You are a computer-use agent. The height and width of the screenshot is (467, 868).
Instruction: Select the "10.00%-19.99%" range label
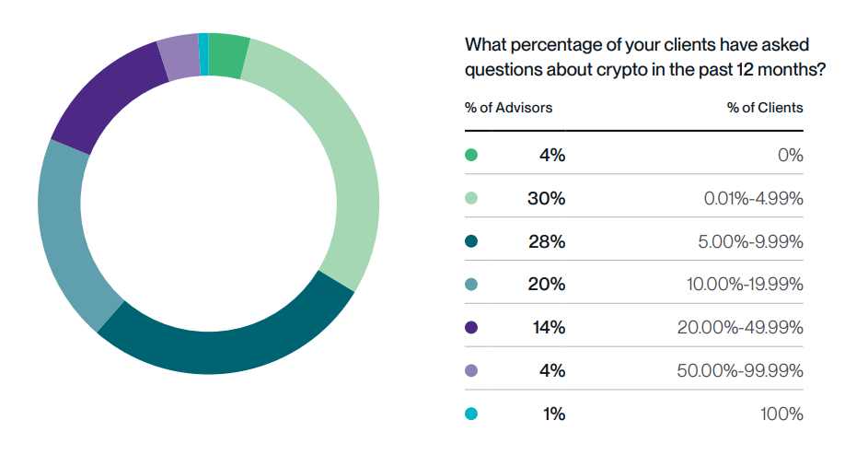pyautogui.click(x=744, y=285)
